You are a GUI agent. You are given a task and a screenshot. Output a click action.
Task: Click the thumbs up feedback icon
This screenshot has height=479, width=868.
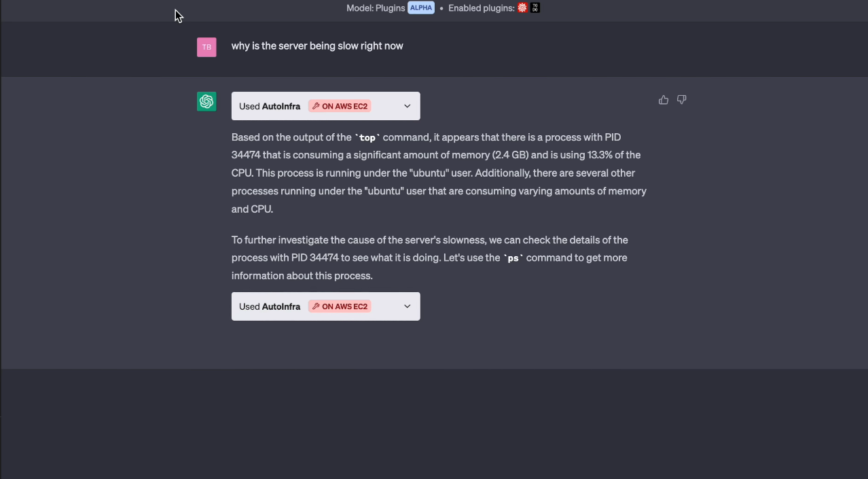664,100
